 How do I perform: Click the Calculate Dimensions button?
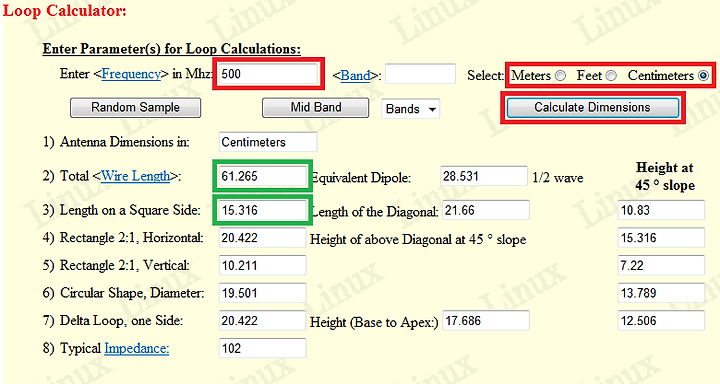pyautogui.click(x=593, y=107)
